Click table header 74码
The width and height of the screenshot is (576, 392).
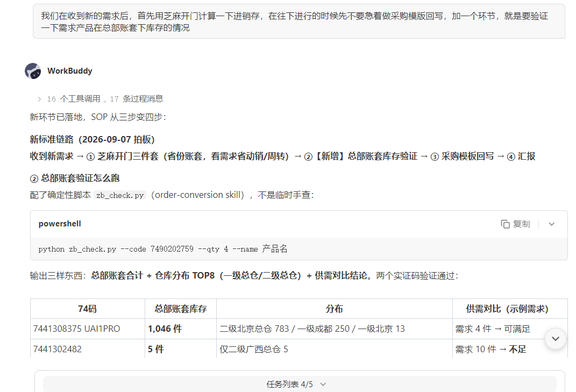(x=88, y=309)
